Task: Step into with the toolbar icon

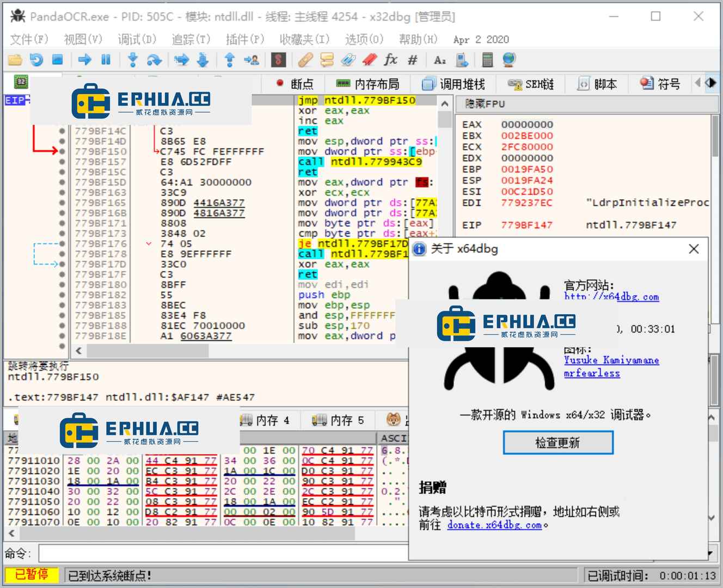Action: click(x=132, y=60)
